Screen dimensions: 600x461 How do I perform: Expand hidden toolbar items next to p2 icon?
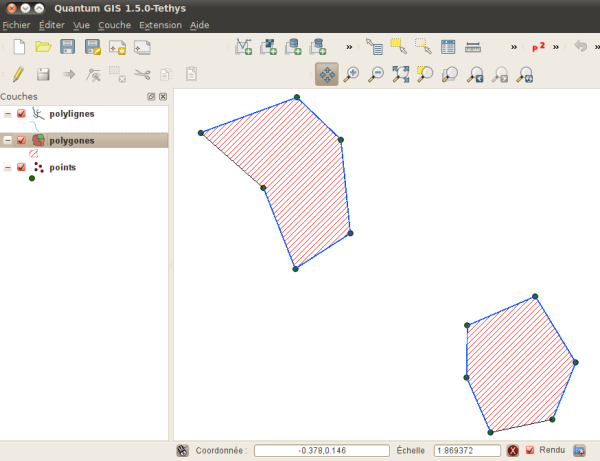click(x=556, y=47)
